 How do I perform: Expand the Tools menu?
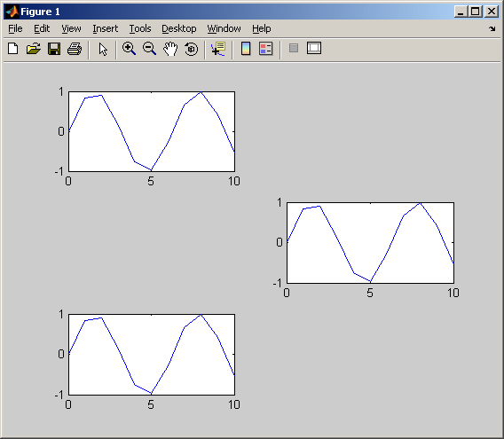140,28
